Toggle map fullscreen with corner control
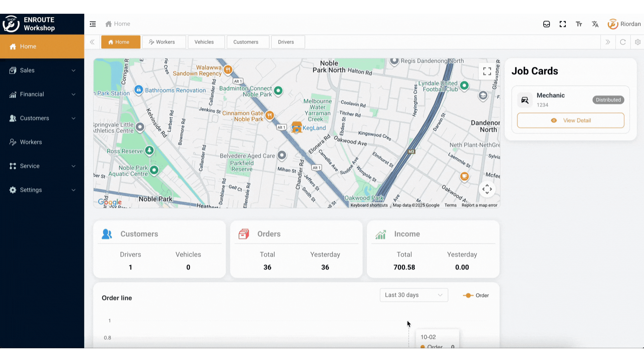 [487, 71]
